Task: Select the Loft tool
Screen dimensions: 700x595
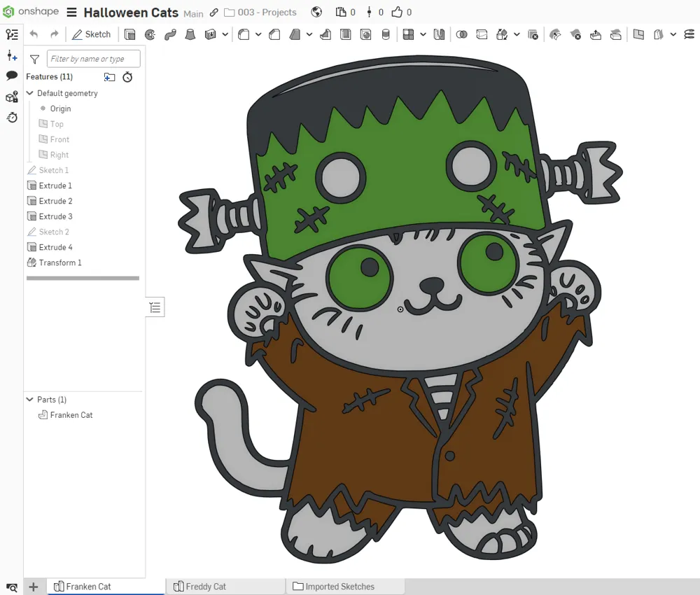Action: (190, 34)
